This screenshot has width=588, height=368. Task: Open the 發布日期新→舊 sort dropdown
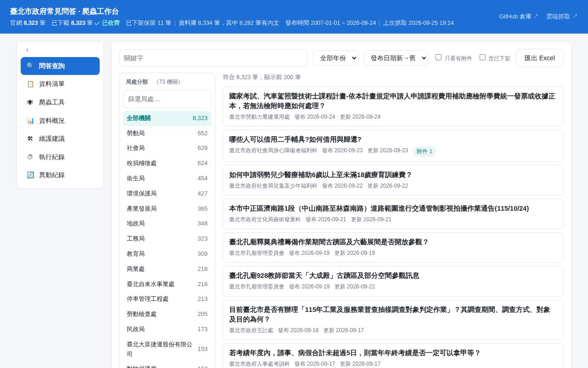[x=396, y=58]
